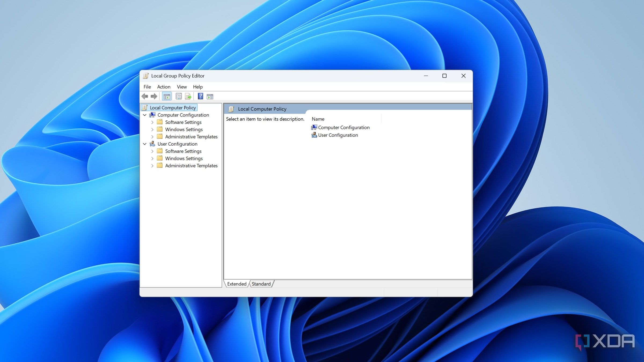
Task: Switch to the Standard tab
Action: tap(261, 284)
